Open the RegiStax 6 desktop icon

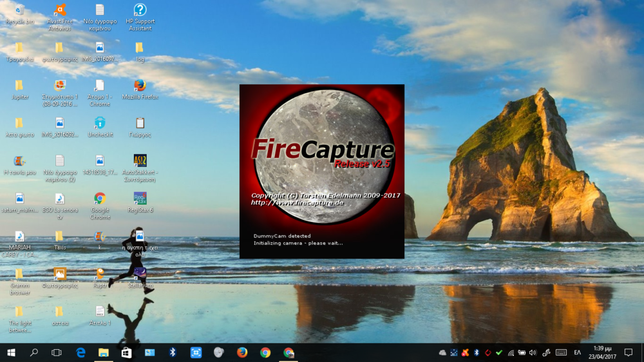pyautogui.click(x=140, y=198)
